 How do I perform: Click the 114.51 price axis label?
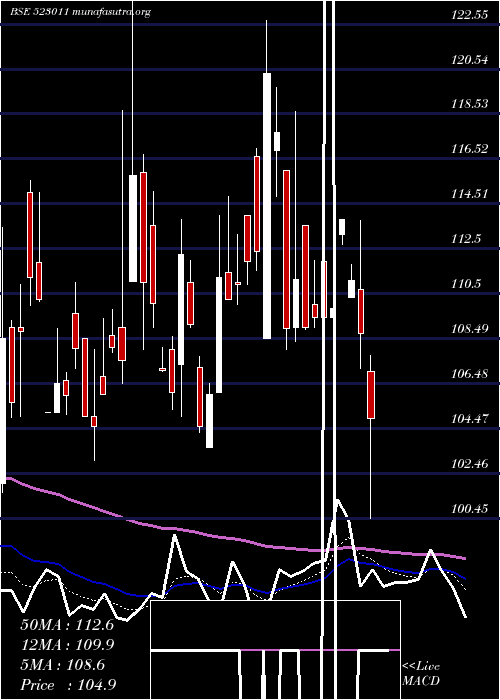[x=469, y=194]
